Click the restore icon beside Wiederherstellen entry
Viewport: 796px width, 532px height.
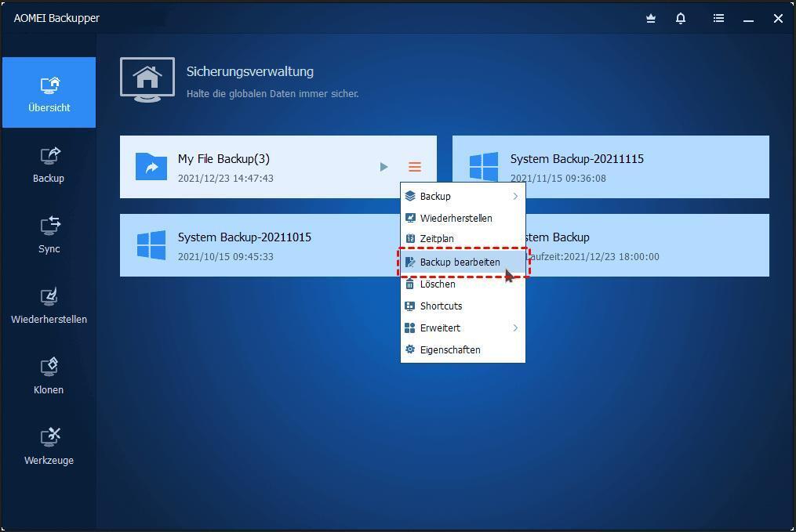[409, 218]
